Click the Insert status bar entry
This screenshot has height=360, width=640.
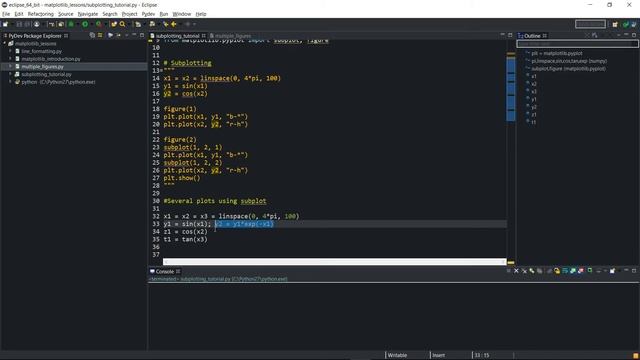click(x=438, y=355)
